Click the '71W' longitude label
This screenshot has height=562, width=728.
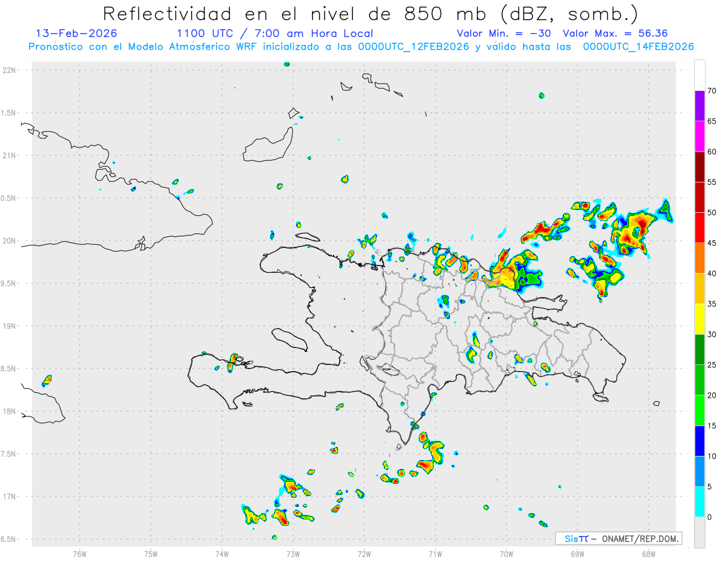[435, 554]
